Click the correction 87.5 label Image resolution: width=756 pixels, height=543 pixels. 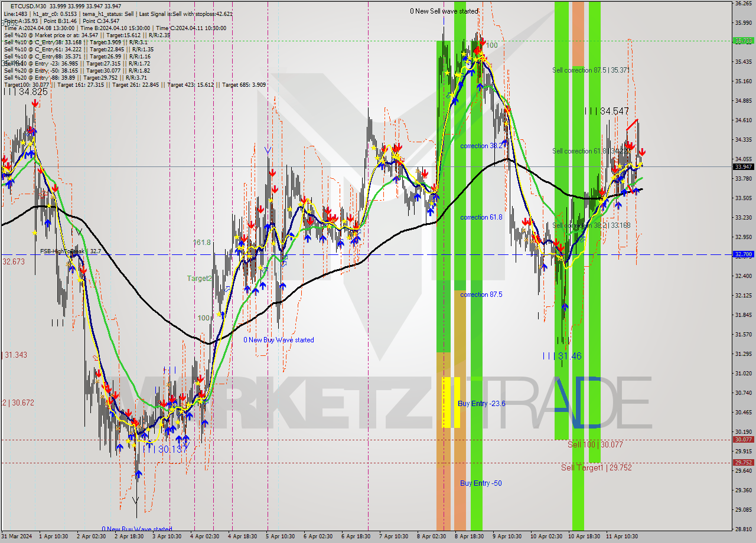click(481, 295)
